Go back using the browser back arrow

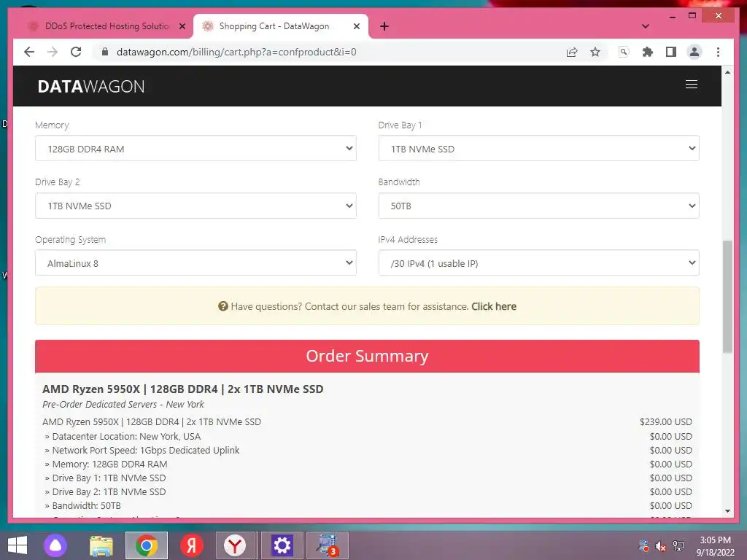tap(29, 52)
